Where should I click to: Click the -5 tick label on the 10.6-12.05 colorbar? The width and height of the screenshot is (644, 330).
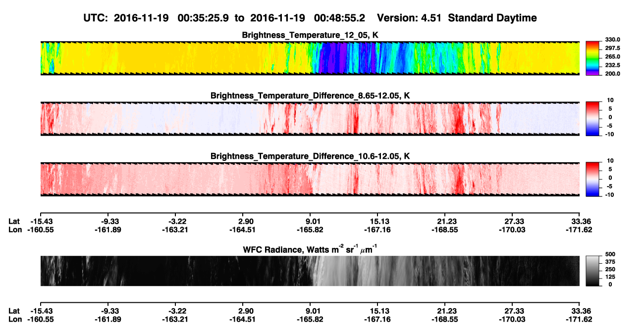[609, 186]
